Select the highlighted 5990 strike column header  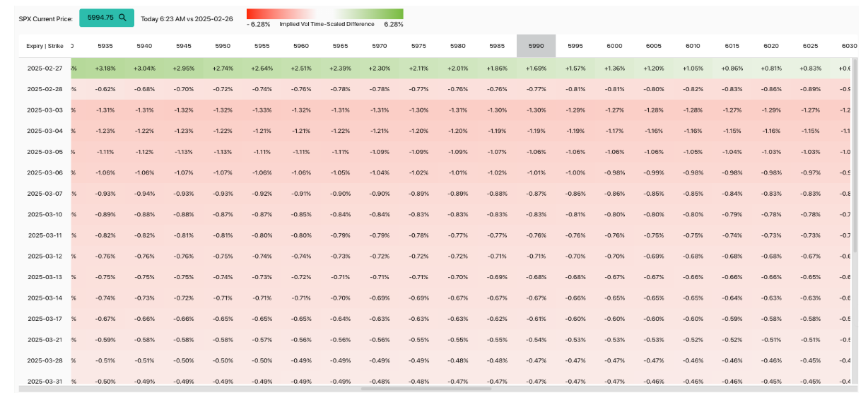(536, 46)
